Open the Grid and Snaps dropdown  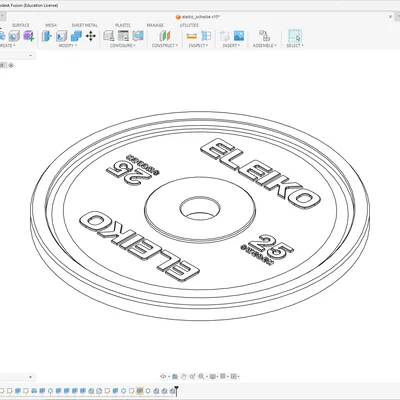(x=224, y=376)
